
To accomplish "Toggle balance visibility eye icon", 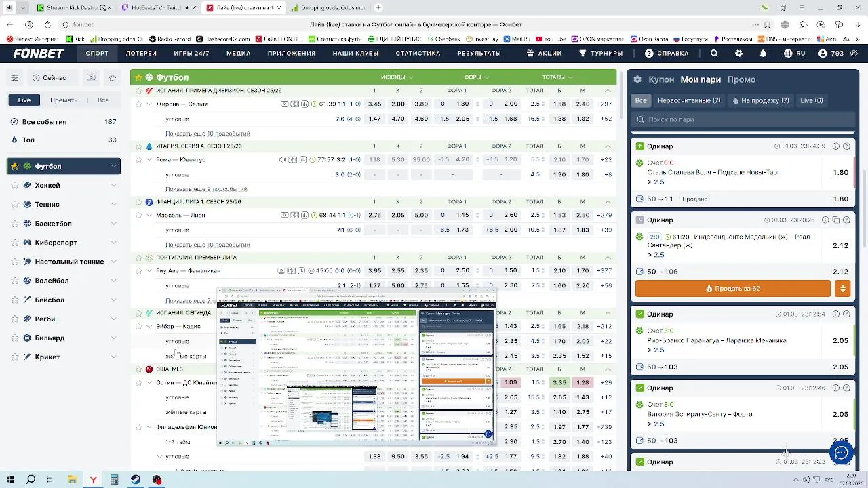I will pos(853,54).
